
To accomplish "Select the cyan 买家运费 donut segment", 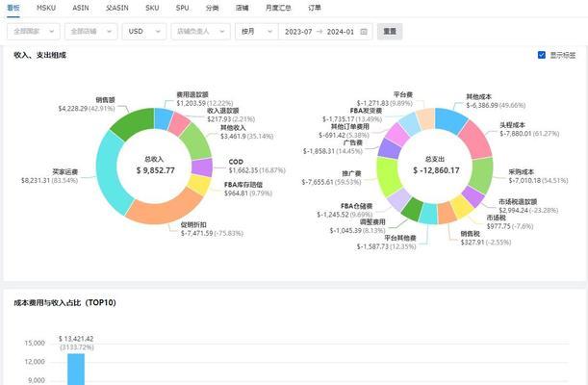I will pyautogui.click(x=109, y=174).
